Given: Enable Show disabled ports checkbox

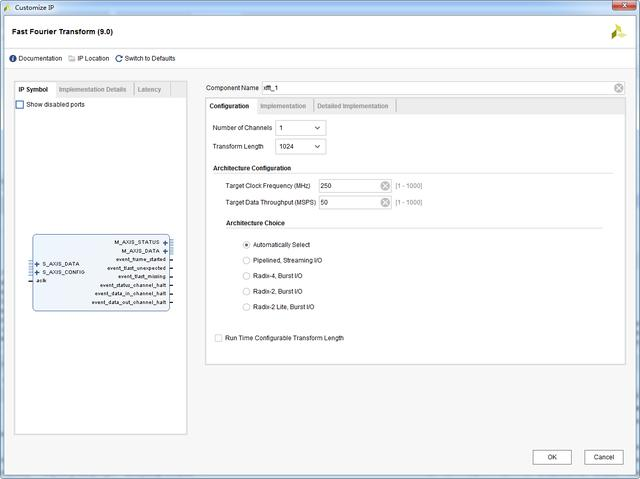Looking at the screenshot, I should 20,104.
